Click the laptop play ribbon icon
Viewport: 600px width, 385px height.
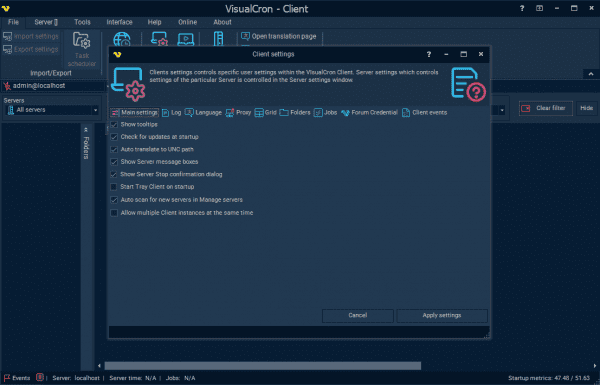186,39
